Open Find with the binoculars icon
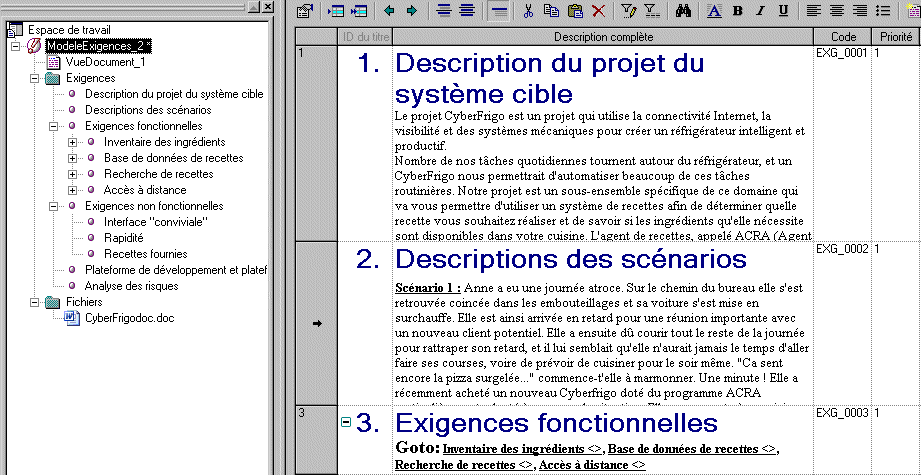The height and width of the screenshot is (475, 921). [684, 11]
